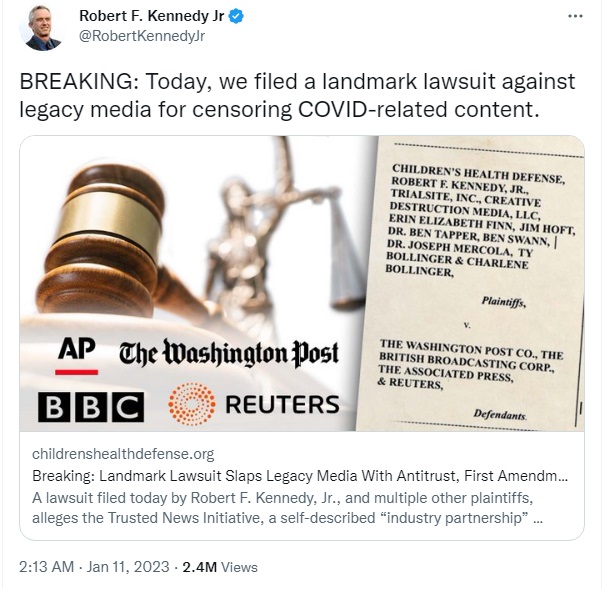Screen dimensions: 603x589
Task: Open the @RobertKennedyJr handle link
Action: (142, 36)
